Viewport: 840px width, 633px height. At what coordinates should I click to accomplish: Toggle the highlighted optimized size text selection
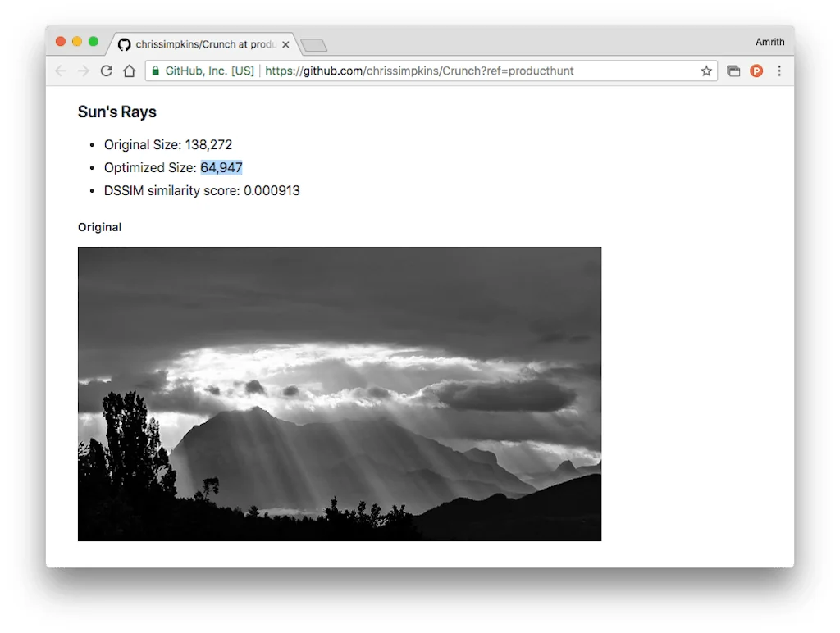tap(221, 167)
